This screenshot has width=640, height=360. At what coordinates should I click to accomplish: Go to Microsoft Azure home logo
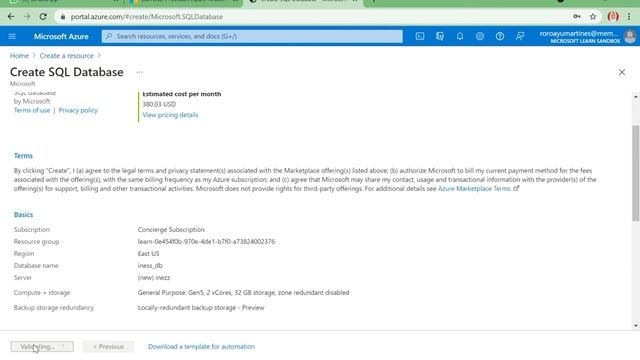click(61, 36)
